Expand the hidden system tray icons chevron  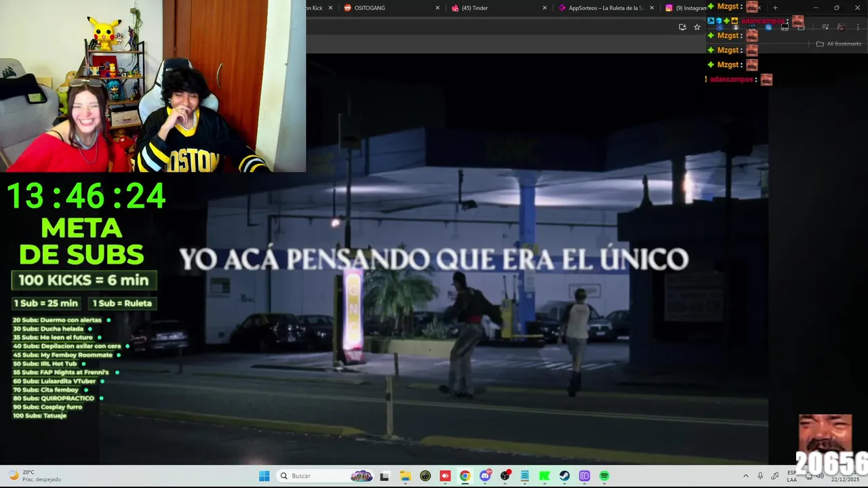pos(746,476)
